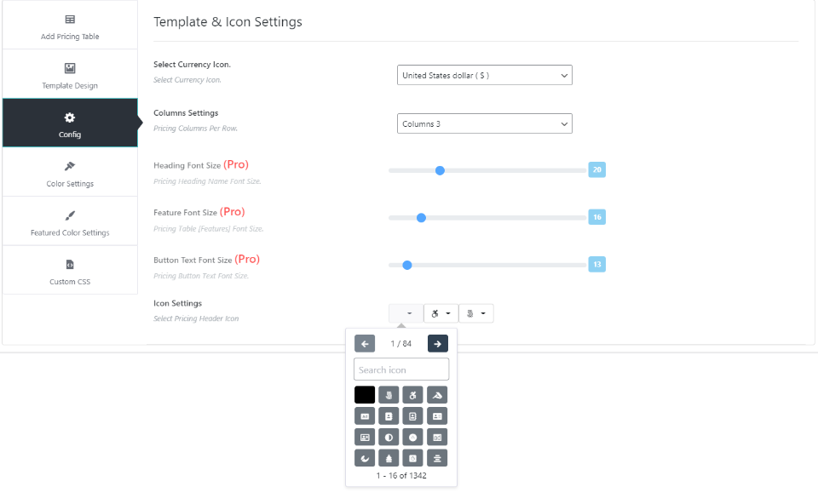This screenshot has height=504, width=818.
Task: Open the third icon picker dropdown
Action: click(476, 313)
